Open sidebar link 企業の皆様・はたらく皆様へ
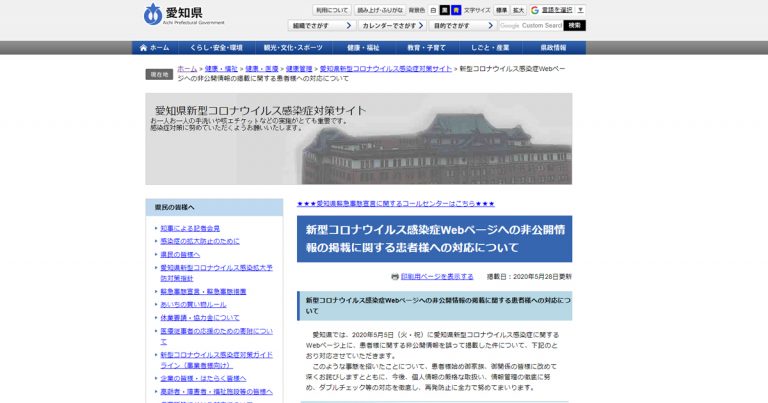This screenshot has height=403, width=768. coord(203,379)
